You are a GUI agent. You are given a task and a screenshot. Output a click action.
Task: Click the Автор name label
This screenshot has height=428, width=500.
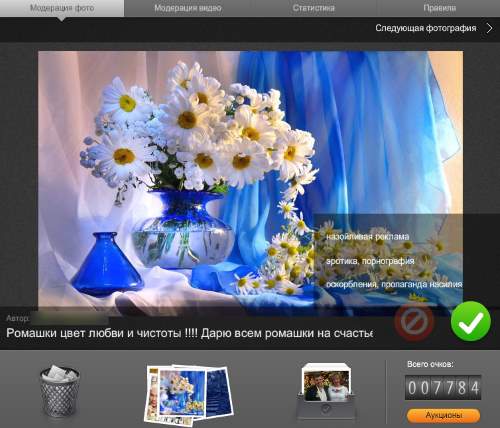17,318
